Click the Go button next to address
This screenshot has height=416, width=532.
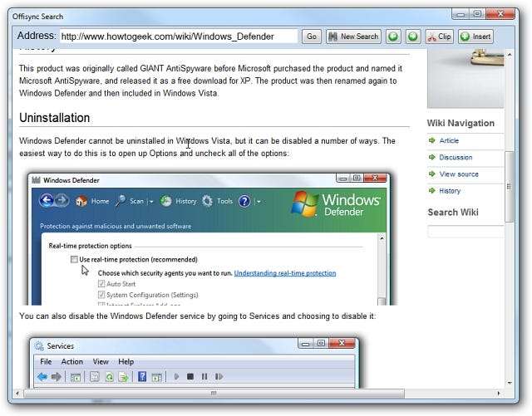(312, 37)
